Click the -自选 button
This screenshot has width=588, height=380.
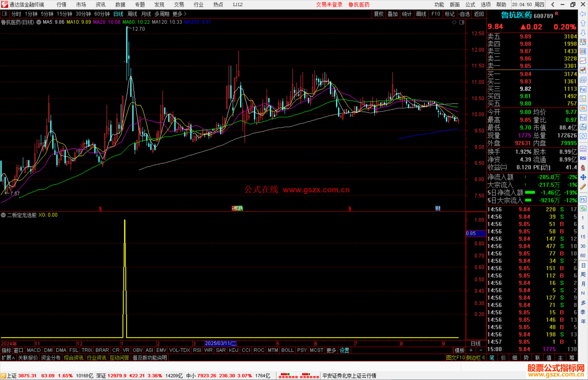464,14
